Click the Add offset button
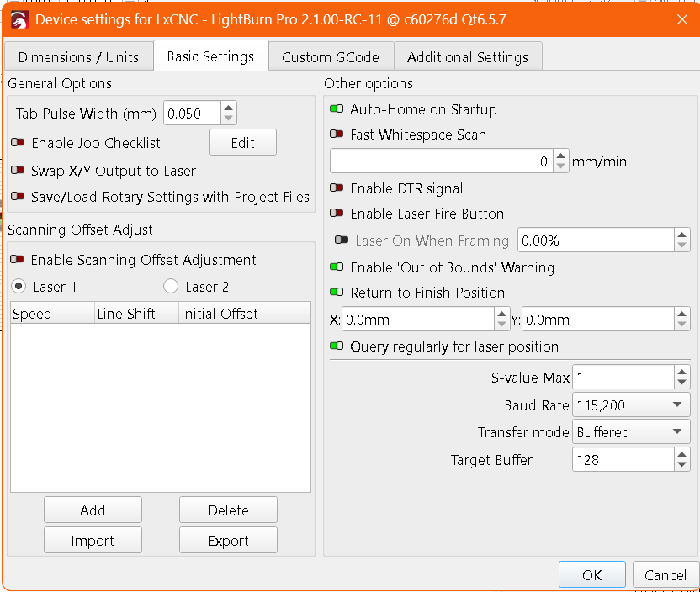The image size is (700, 592). [93, 510]
